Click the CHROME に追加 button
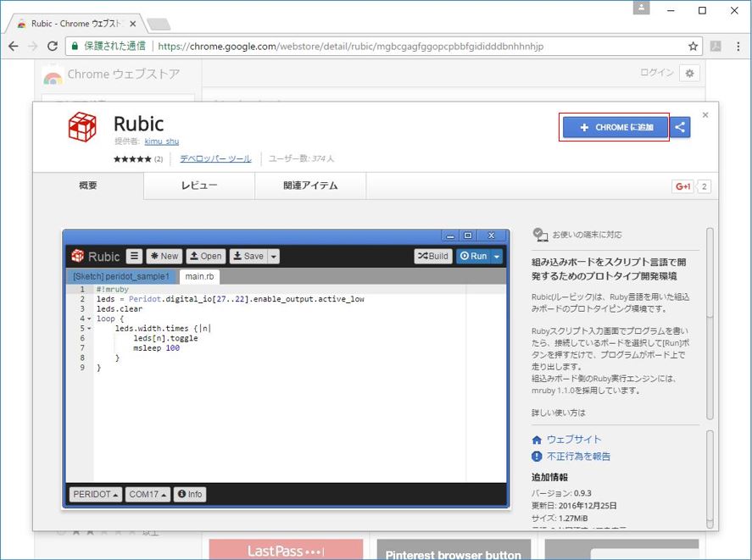The image size is (752, 560). pyautogui.click(x=616, y=128)
